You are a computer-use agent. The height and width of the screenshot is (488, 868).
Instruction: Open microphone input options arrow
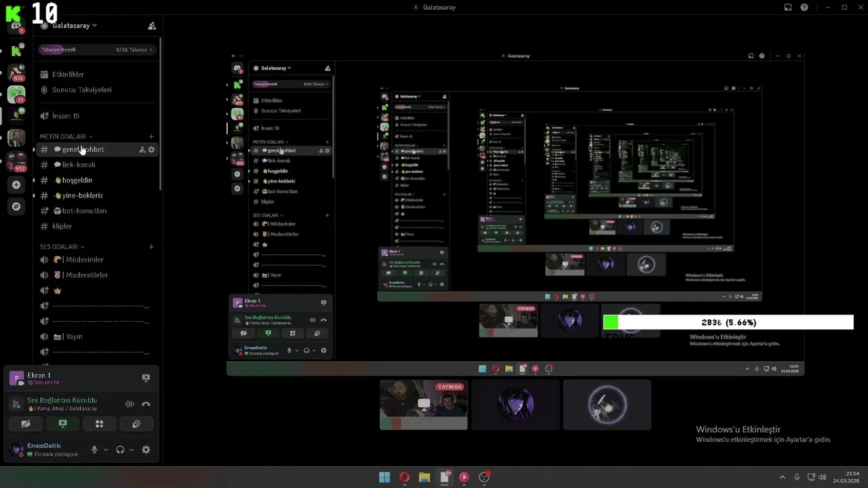[105, 449]
